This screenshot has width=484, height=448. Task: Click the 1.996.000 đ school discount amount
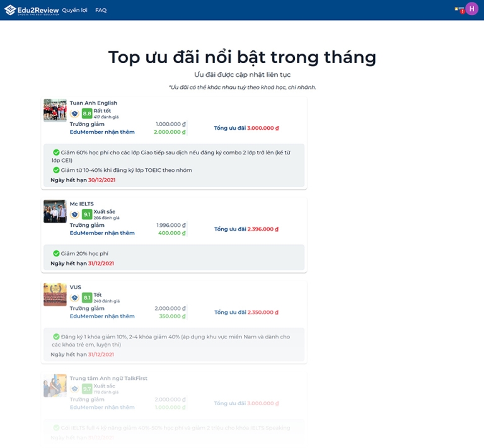(x=171, y=225)
